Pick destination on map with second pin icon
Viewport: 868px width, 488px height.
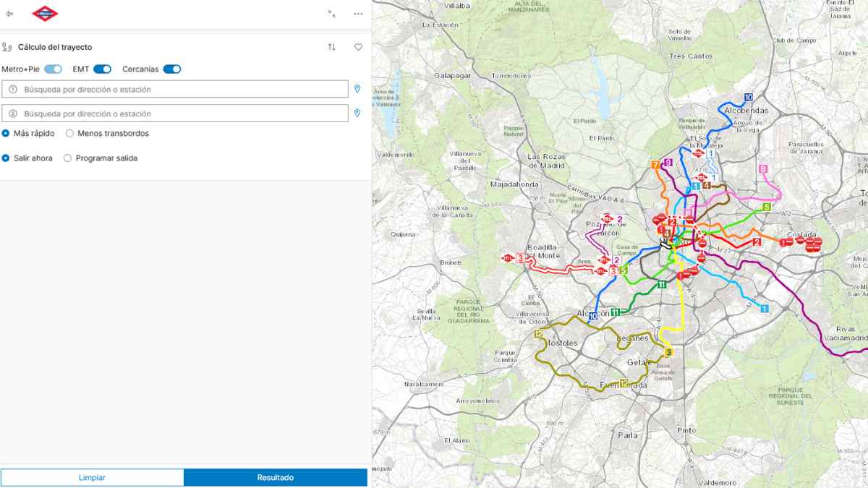359,113
